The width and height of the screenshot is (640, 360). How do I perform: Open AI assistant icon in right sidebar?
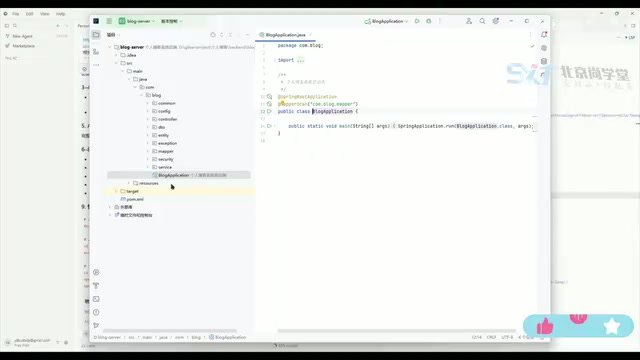coord(544,48)
